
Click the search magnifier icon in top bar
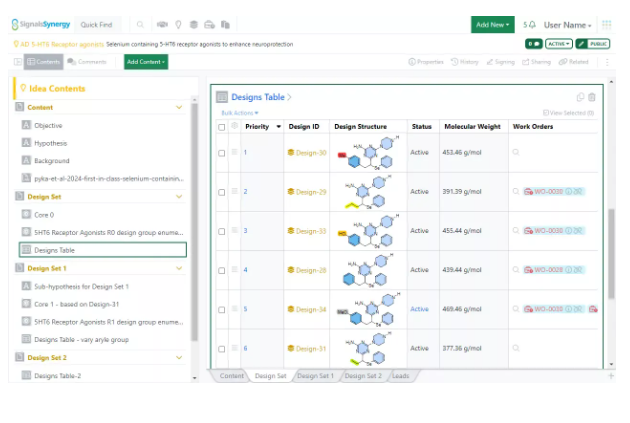[140, 24]
